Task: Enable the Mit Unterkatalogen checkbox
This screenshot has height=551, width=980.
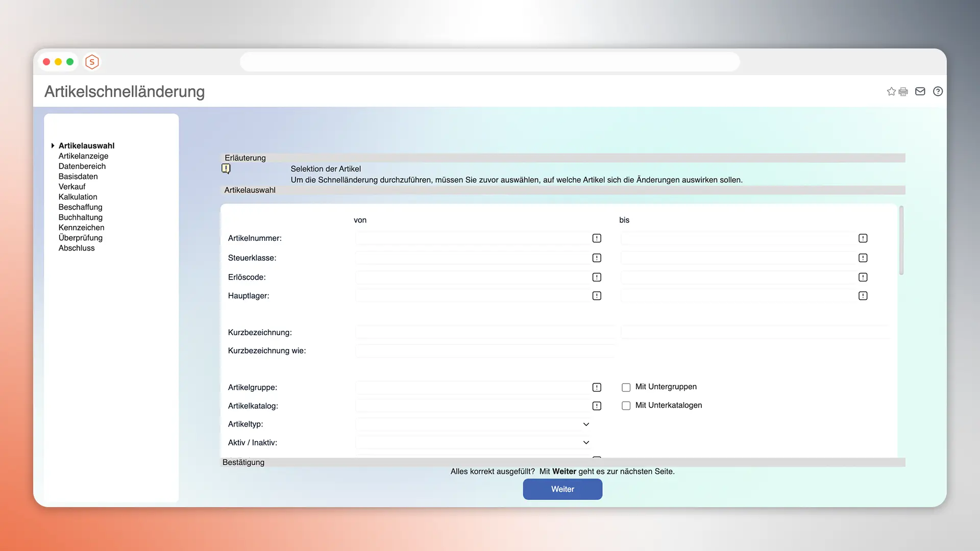Action: [x=626, y=406]
